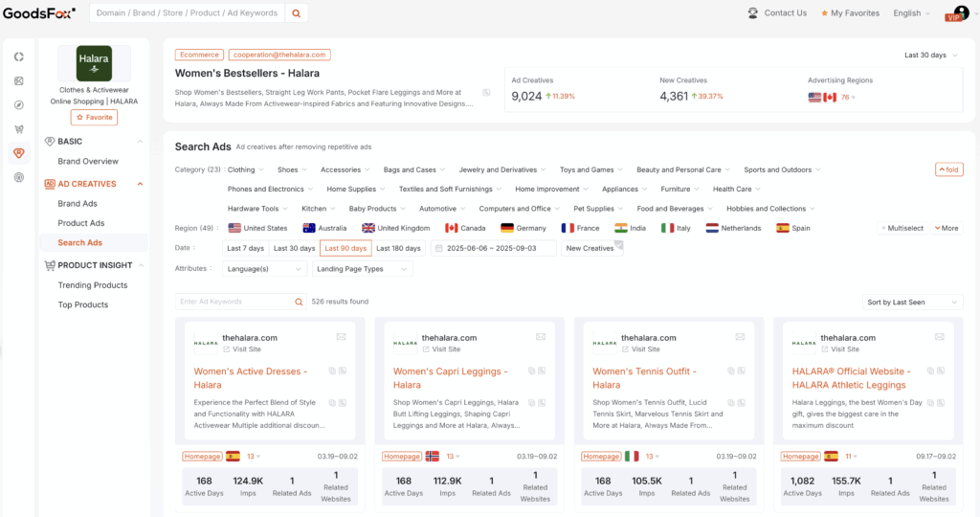Click the cooperation@thehalara.com email tag
980x517 pixels.
(279, 55)
